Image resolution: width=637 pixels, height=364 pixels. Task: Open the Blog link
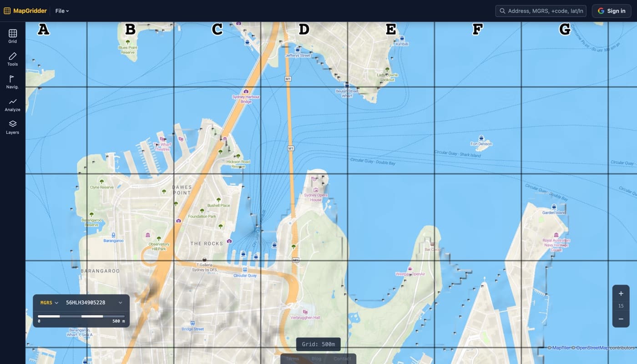(x=316, y=359)
